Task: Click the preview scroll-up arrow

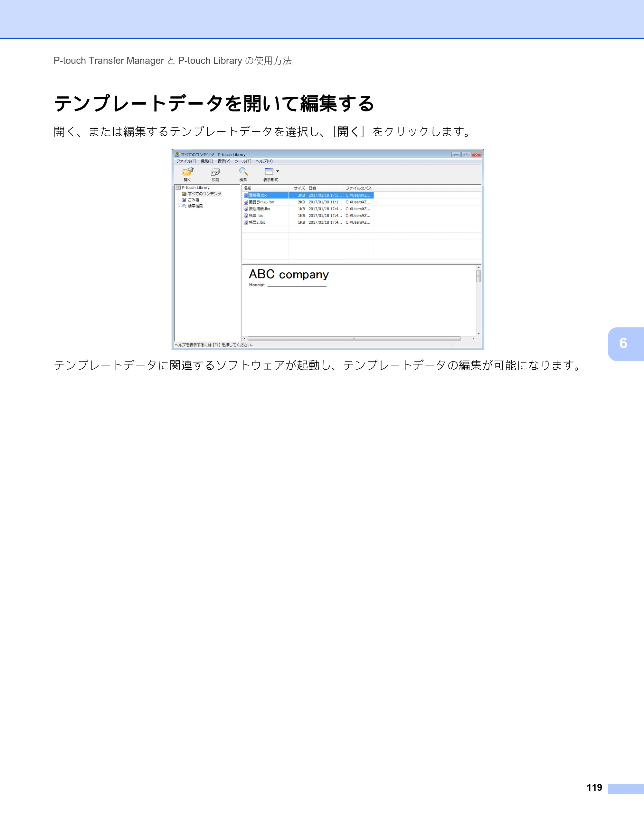Action: 478,267
